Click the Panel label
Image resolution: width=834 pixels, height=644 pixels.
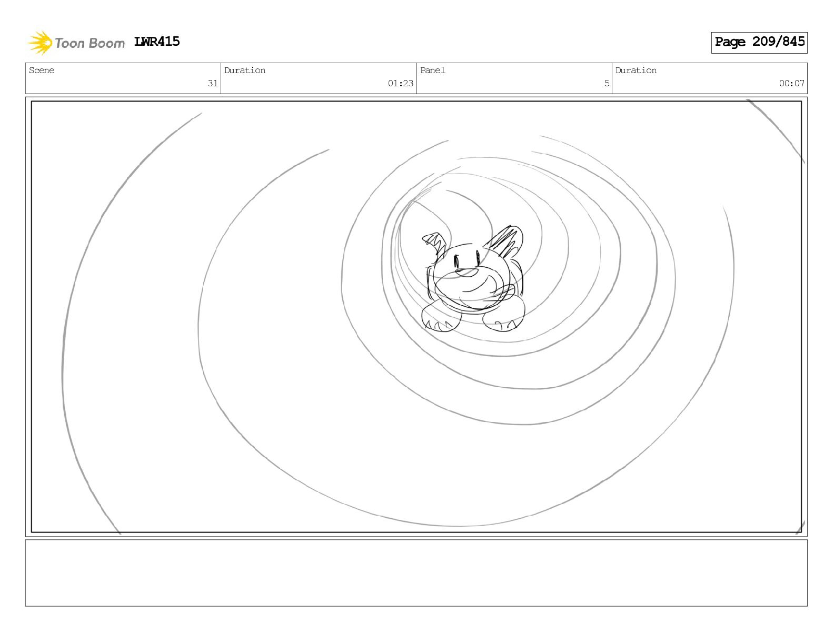pyautogui.click(x=433, y=71)
